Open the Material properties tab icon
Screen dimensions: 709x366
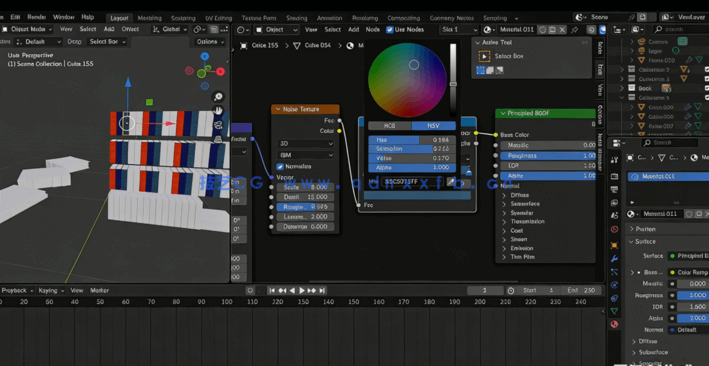[614, 324]
